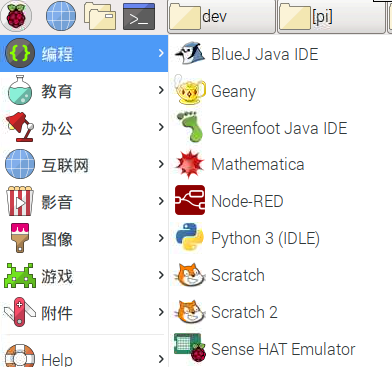Launch Mathematica
The width and height of the screenshot is (392, 367).
[280, 164]
